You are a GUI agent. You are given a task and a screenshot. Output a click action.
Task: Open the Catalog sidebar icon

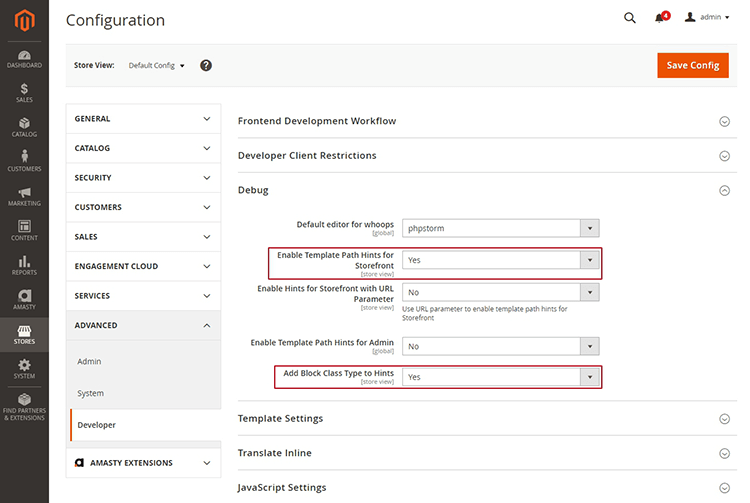pos(24,127)
